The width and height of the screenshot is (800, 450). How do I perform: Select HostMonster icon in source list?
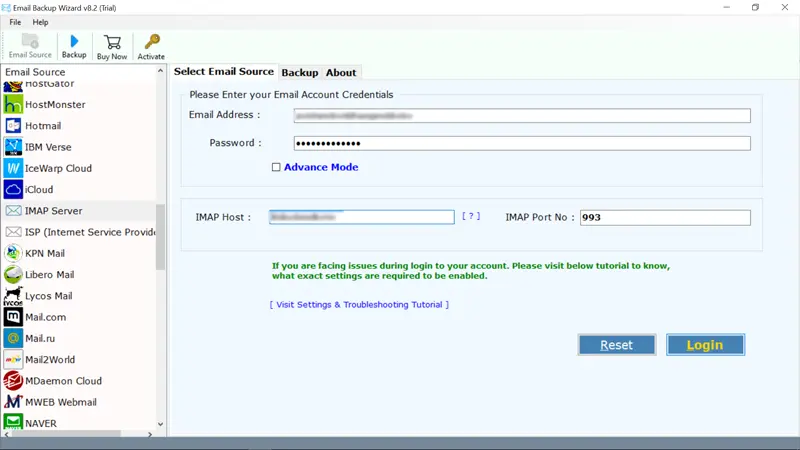13,105
